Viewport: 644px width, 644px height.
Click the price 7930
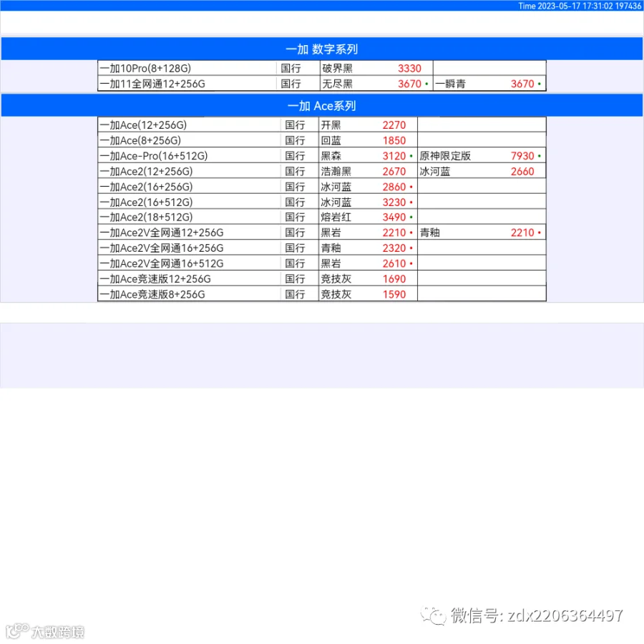522,156
